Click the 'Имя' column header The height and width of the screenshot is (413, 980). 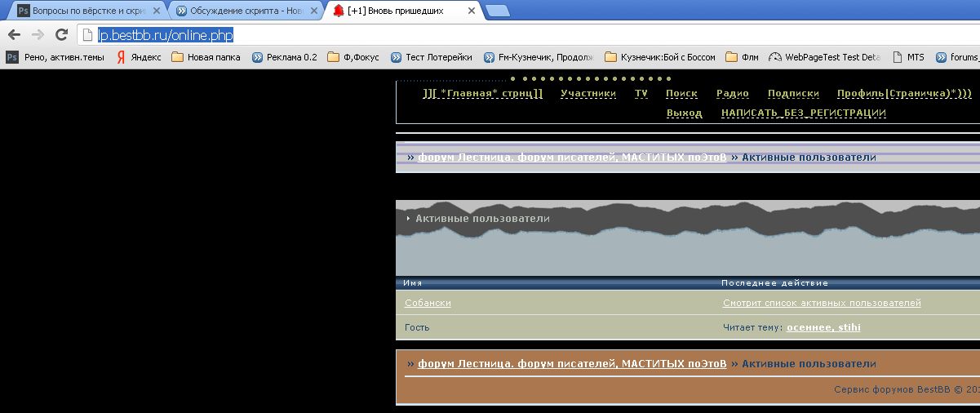click(412, 283)
